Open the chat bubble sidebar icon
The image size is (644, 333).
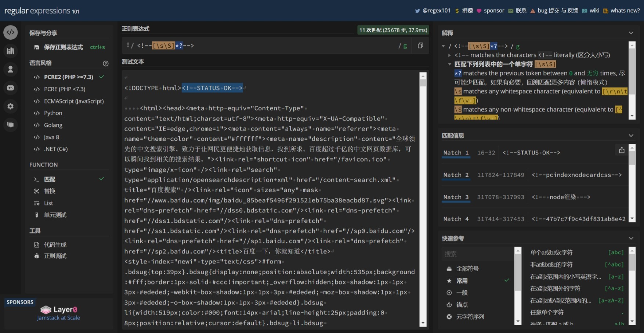click(x=11, y=125)
